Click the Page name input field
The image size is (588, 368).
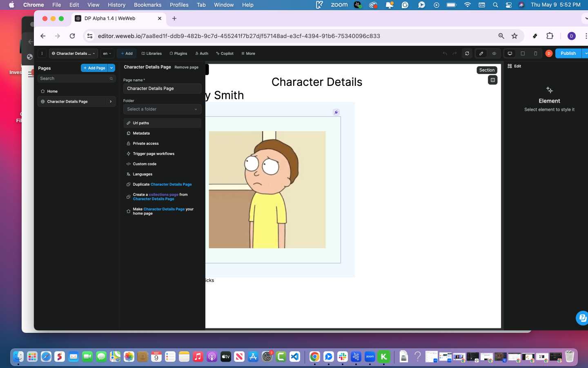[162, 88]
